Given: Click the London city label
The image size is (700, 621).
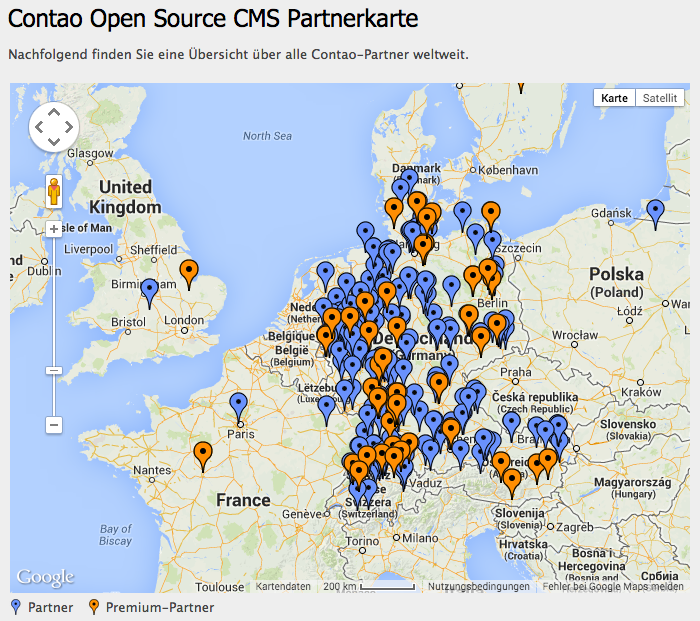Looking at the screenshot, I should click(x=184, y=320).
